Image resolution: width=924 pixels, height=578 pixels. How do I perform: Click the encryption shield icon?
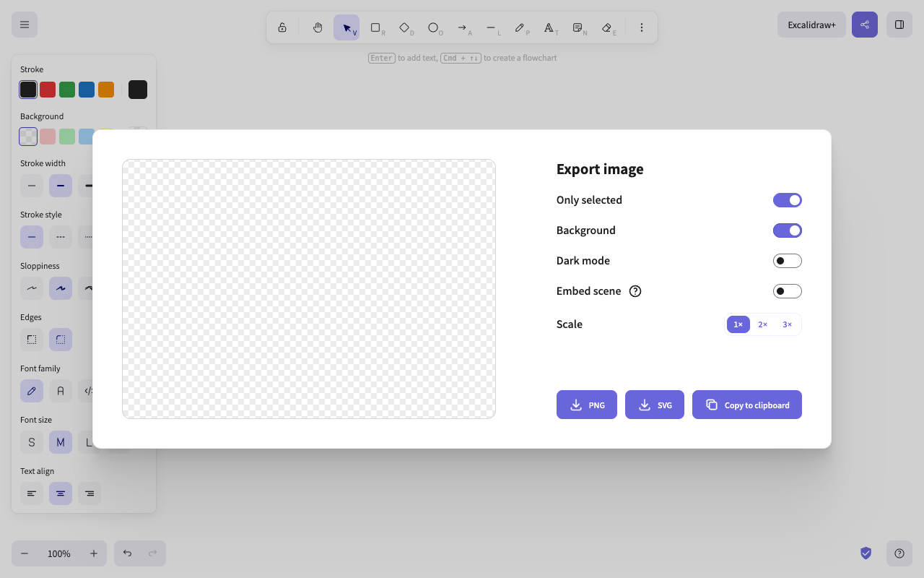click(866, 553)
